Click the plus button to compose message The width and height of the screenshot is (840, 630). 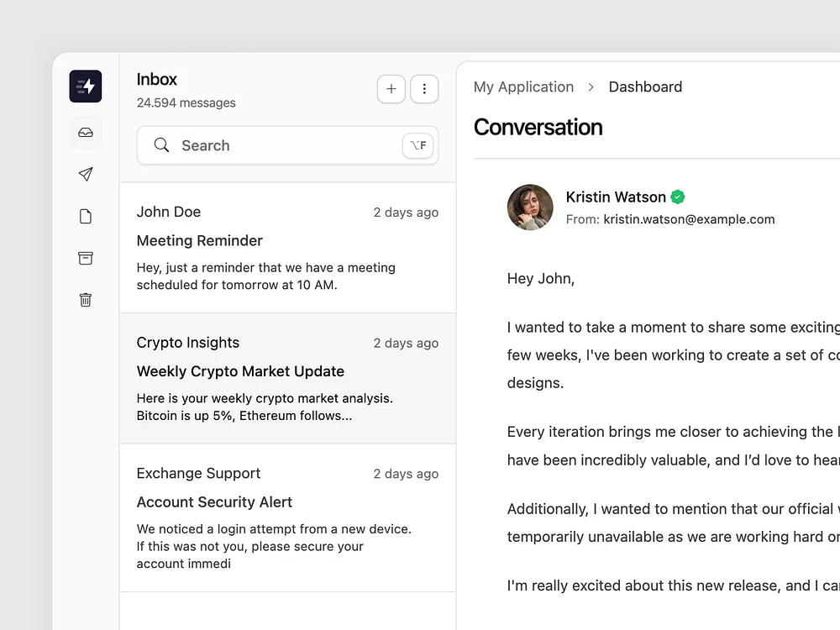391,89
